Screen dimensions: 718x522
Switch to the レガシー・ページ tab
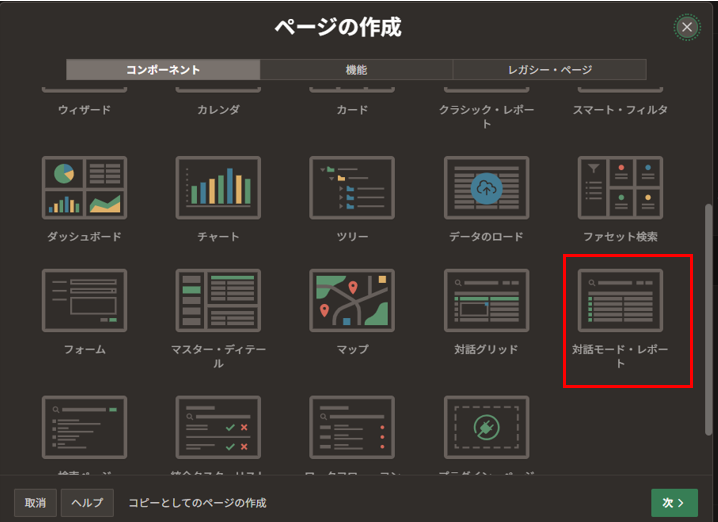pos(549,70)
